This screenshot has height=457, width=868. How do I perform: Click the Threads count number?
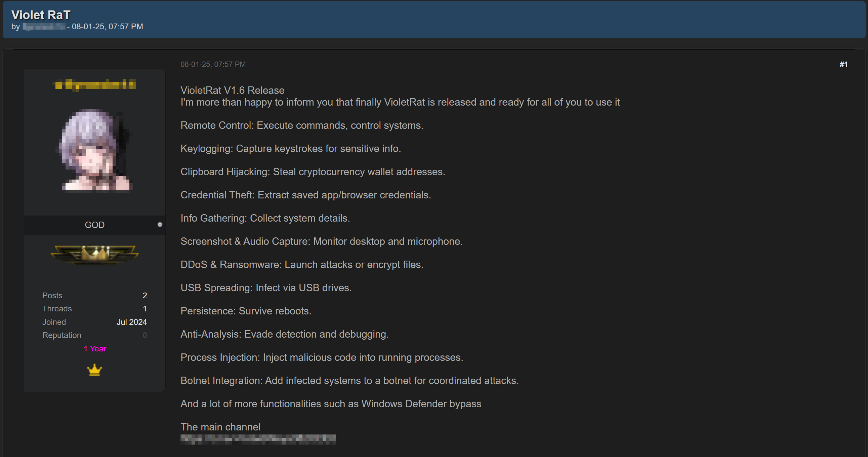pos(144,309)
